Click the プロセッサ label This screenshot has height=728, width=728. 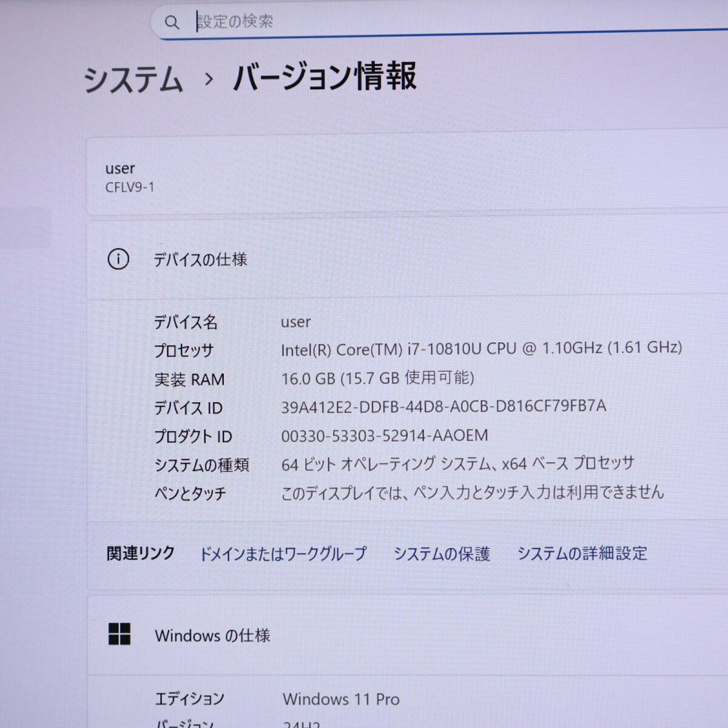point(184,351)
